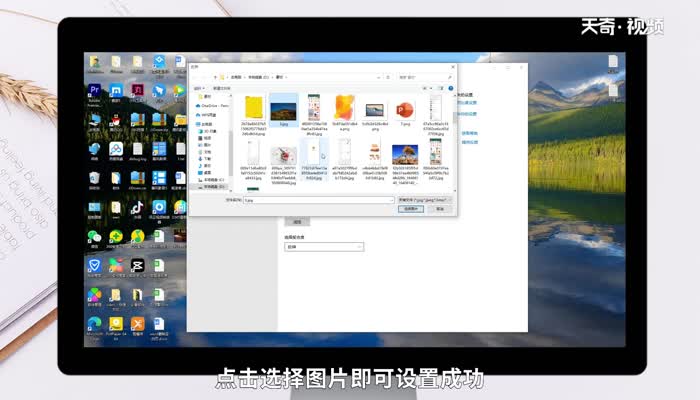Screen dimensions: 700x400
Task: Open the view options dropdown arrow in the file dialog
Action: (x=431, y=88)
